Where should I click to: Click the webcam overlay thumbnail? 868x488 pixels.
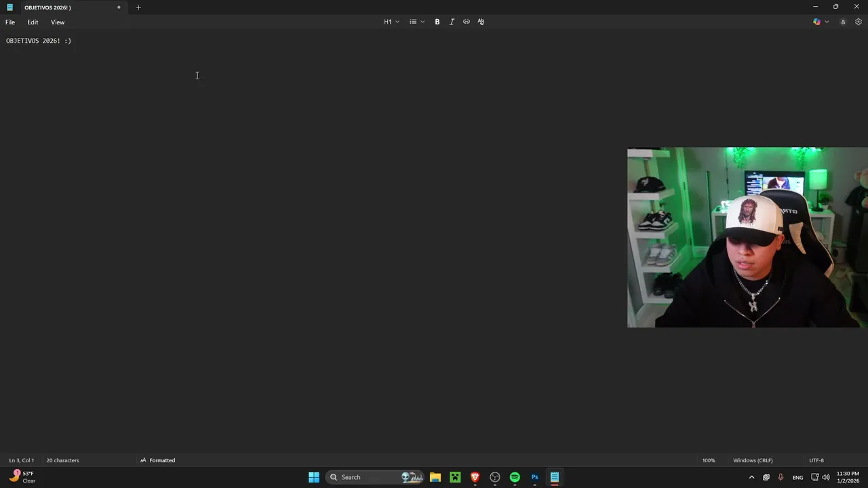tap(747, 237)
